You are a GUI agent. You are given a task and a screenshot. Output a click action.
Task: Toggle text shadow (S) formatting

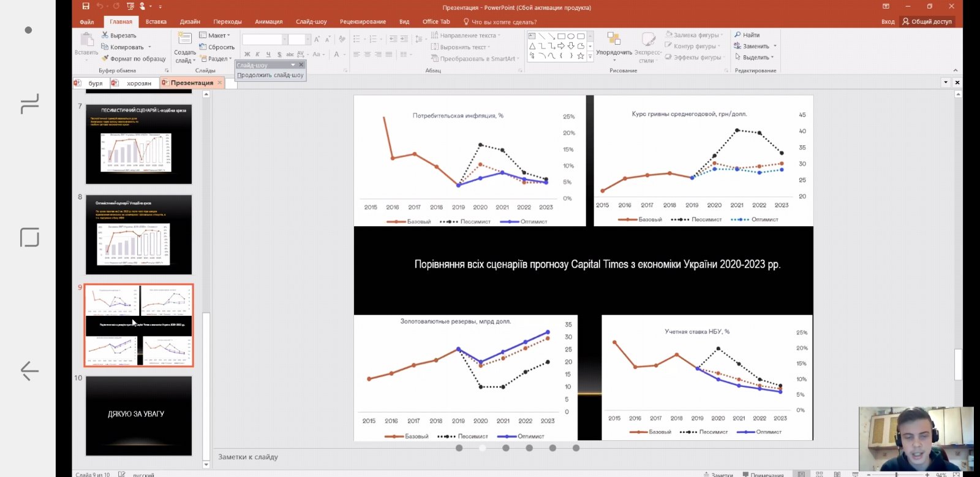point(279,55)
